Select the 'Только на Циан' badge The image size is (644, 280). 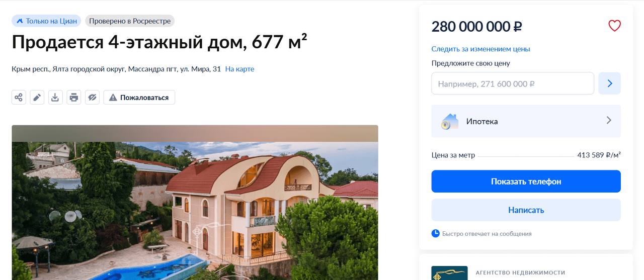[x=47, y=21]
